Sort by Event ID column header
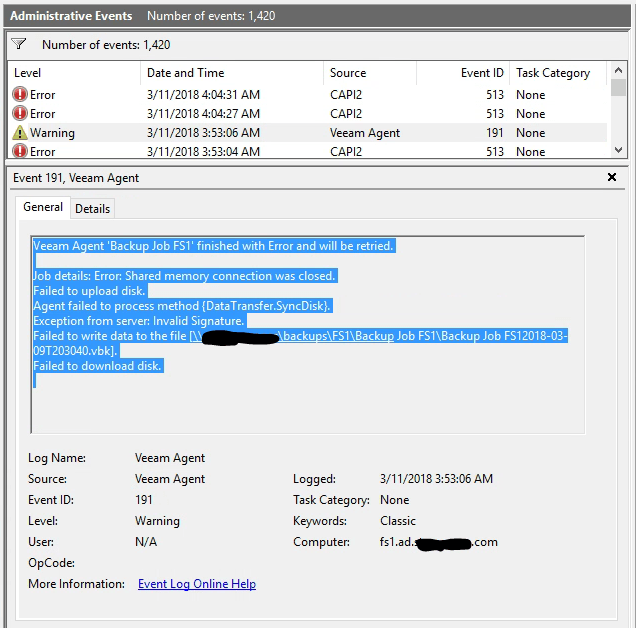 pyautogui.click(x=463, y=73)
